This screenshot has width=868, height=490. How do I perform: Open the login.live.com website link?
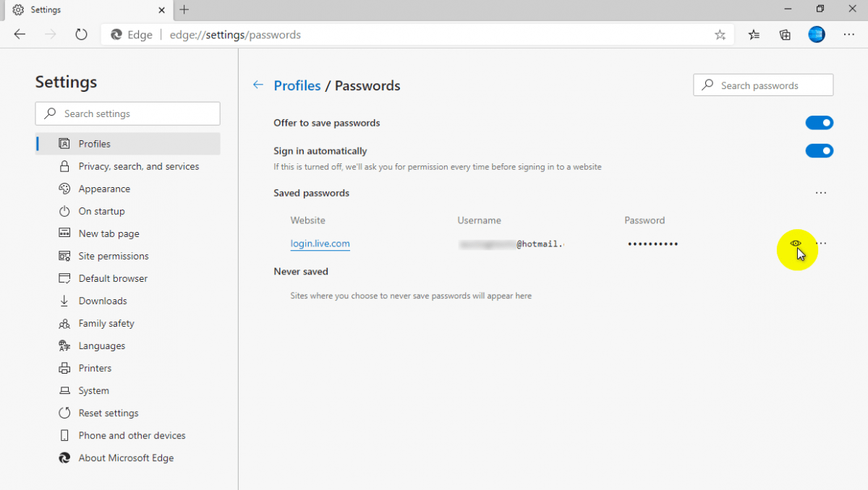coord(320,244)
